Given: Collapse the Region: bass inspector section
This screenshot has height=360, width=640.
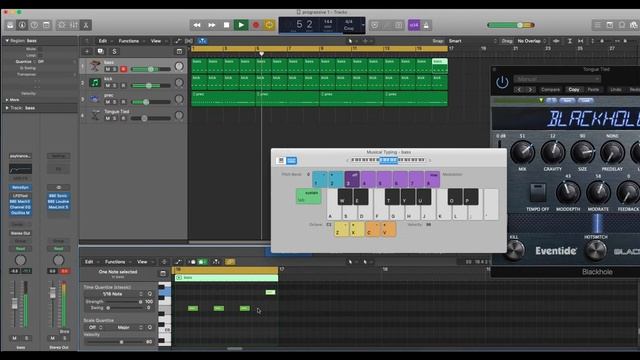Looking at the screenshot, I should point(7,41).
